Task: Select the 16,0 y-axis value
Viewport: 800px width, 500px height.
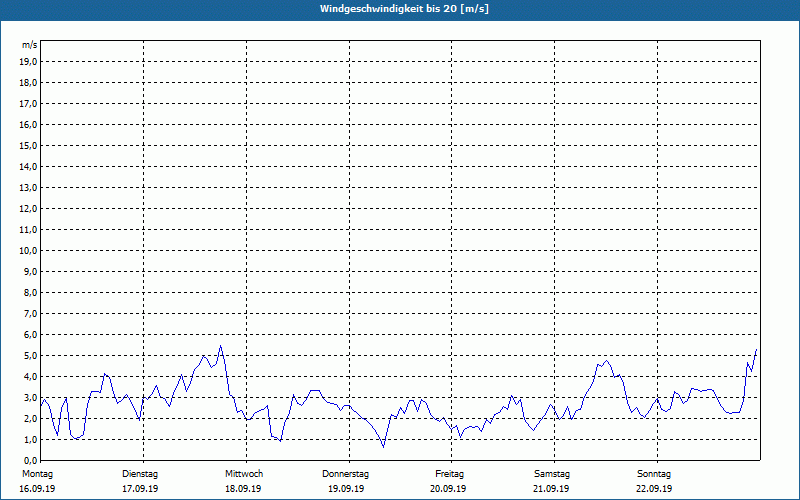Action: (x=28, y=124)
